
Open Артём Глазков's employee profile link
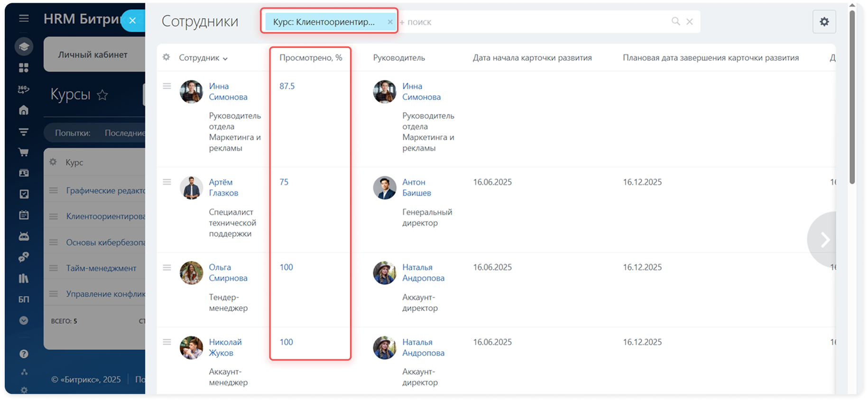coord(223,187)
